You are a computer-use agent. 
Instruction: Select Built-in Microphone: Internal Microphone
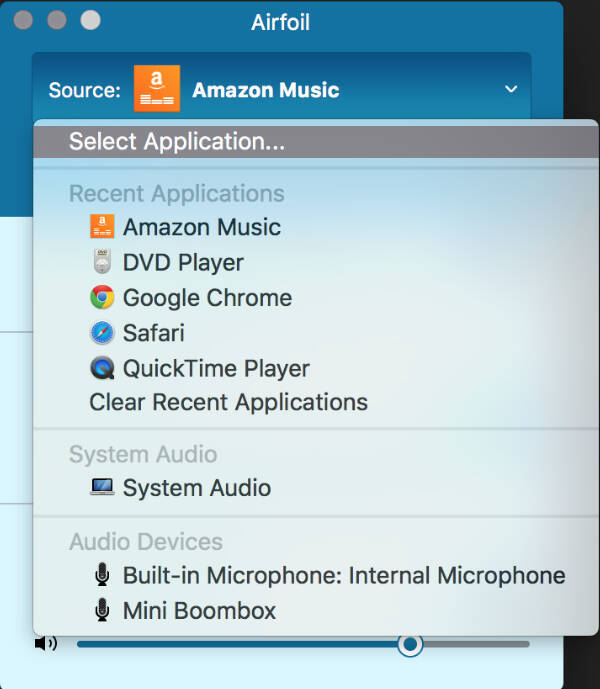344,575
